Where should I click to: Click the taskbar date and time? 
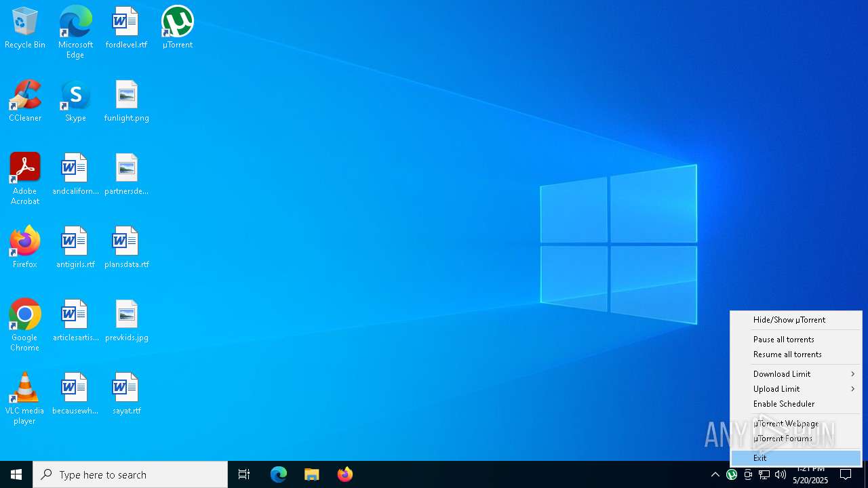pos(810,474)
